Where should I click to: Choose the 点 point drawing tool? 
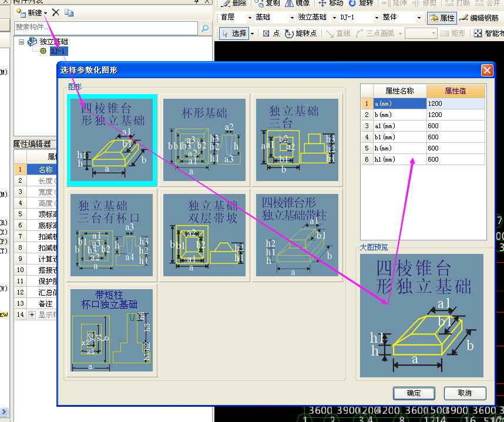(271, 33)
